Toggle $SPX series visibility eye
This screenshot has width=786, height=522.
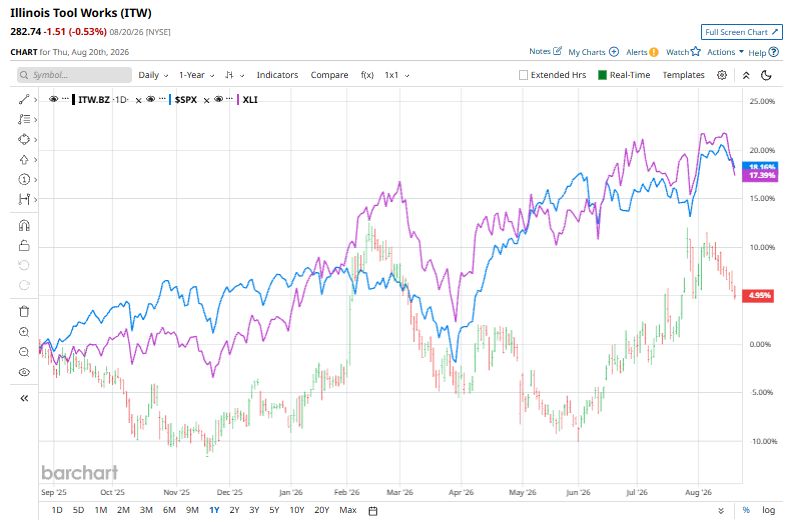click(x=150, y=99)
